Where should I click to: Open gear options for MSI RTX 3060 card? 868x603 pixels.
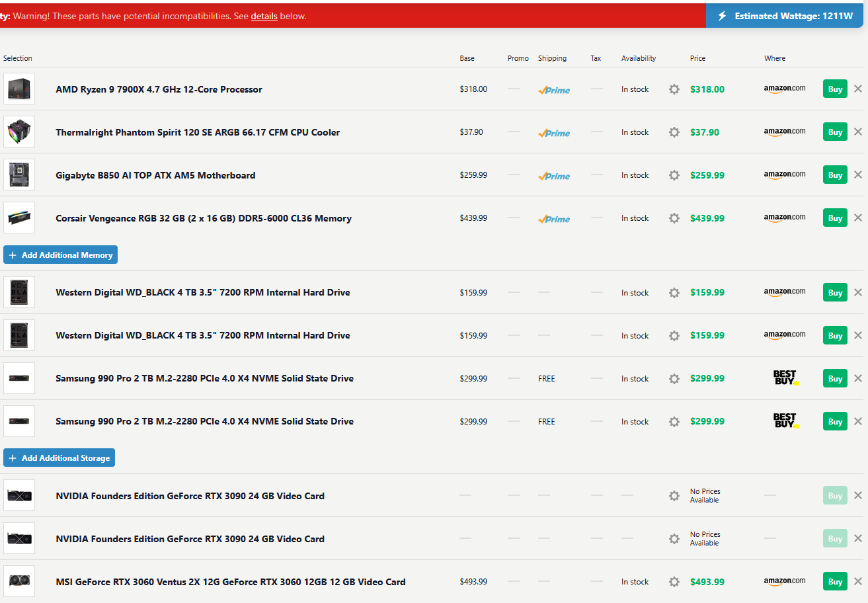(x=674, y=582)
